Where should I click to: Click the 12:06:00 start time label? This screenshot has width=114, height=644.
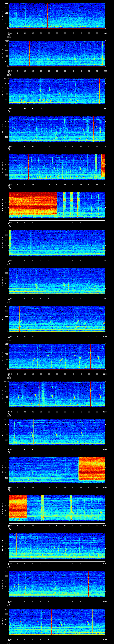pyautogui.click(x=9, y=223)
